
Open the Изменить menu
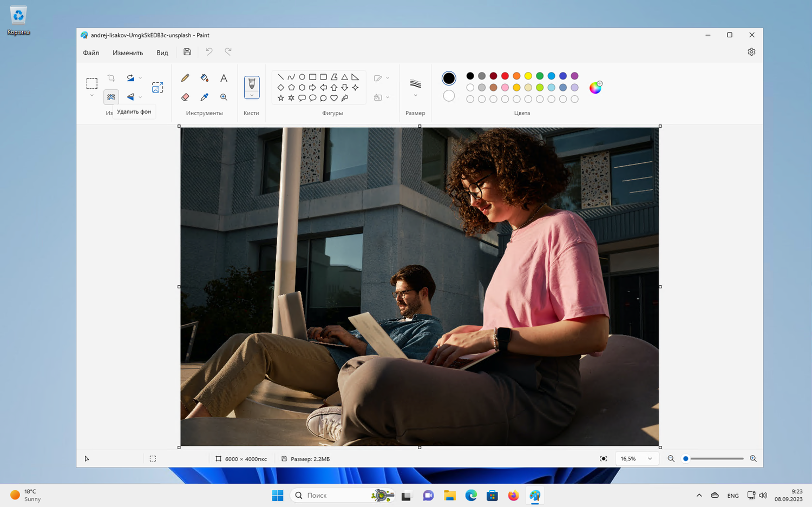128,52
